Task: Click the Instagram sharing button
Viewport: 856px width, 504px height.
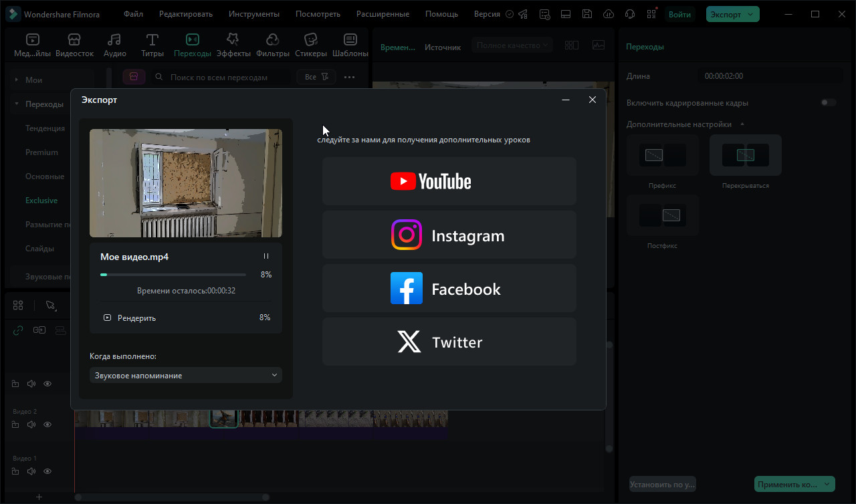Action: pos(449,235)
